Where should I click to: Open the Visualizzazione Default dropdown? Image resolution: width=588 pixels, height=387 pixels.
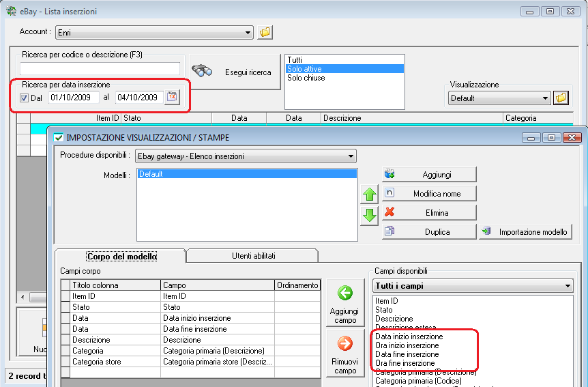tap(499, 98)
